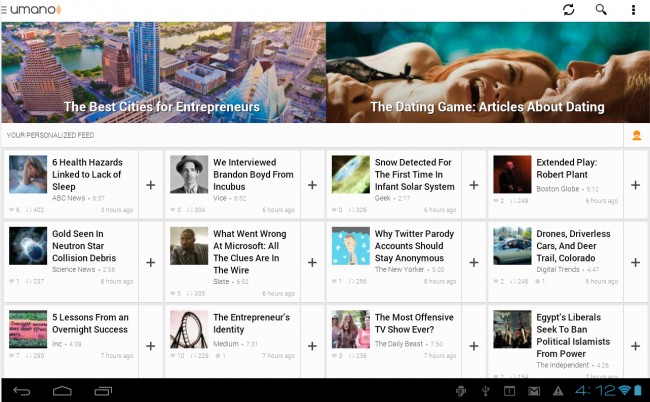Tap the warning triangle notification icon

pyautogui.click(x=558, y=391)
